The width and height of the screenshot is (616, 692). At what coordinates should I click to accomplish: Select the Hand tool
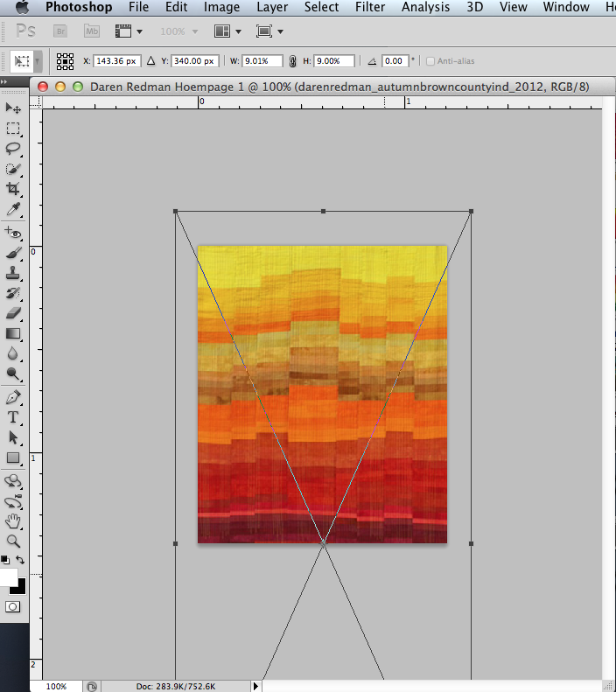[13, 521]
